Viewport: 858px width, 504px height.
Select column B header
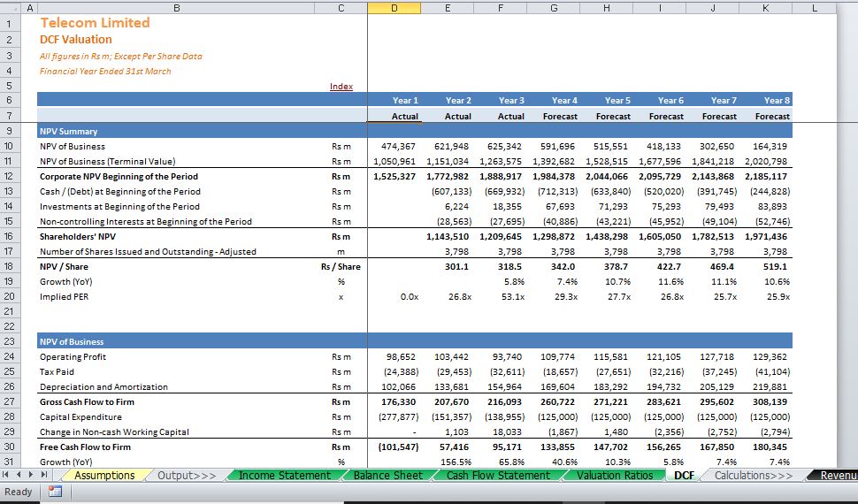(x=176, y=8)
